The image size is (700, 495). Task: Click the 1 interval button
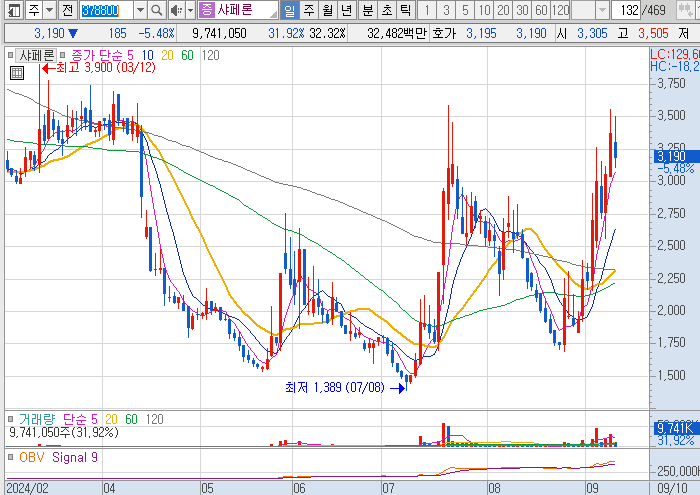pos(427,10)
